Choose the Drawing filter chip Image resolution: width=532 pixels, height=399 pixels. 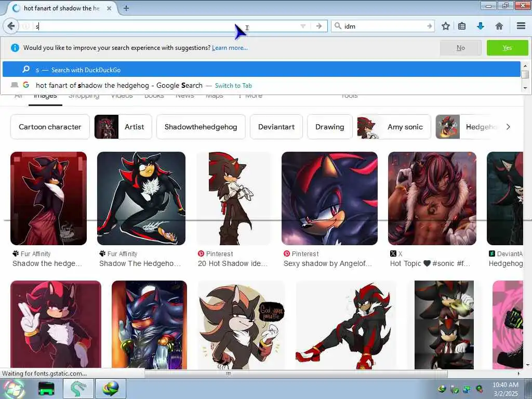pos(329,127)
